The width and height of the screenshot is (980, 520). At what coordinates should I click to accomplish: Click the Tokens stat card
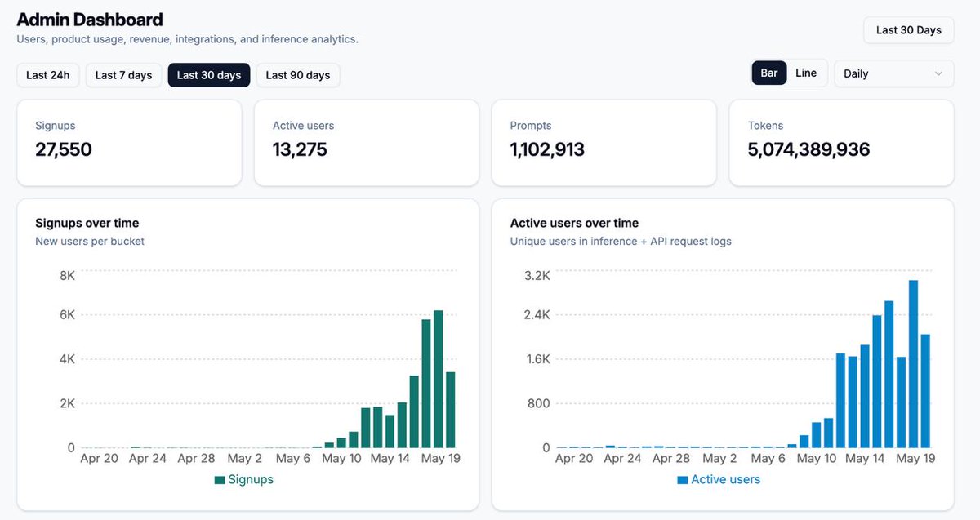pos(842,143)
